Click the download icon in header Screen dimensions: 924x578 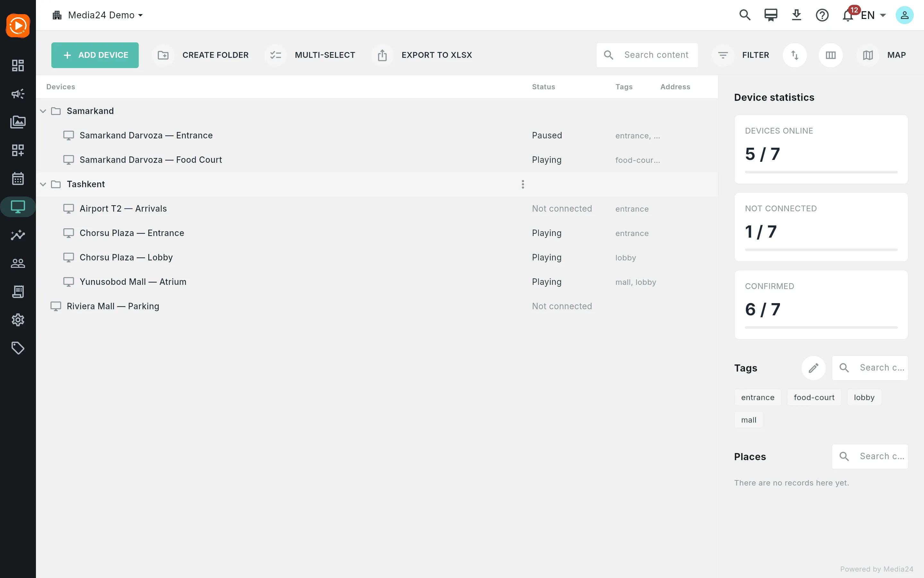tap(797, 15)
